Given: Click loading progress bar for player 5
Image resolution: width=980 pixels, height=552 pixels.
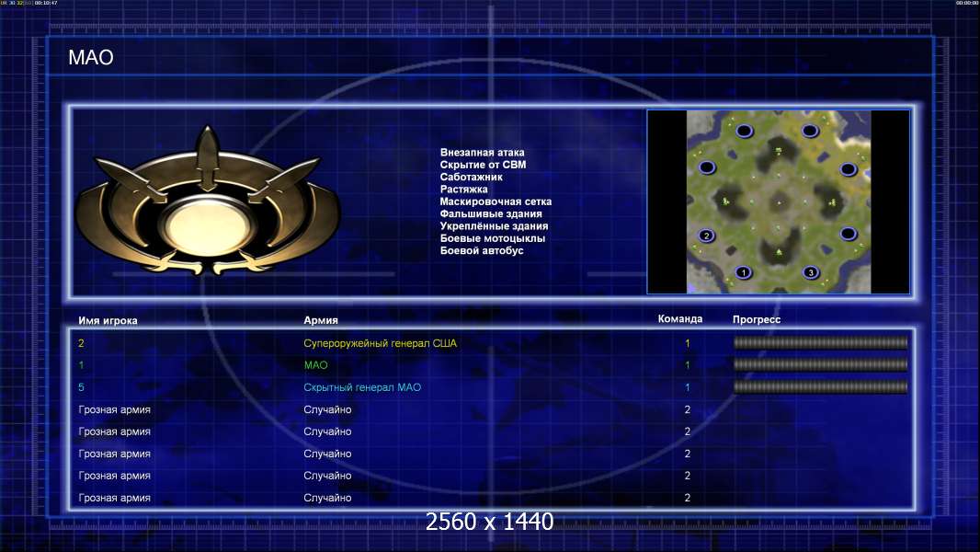Looking at the screenshot, I should point(820,387).
